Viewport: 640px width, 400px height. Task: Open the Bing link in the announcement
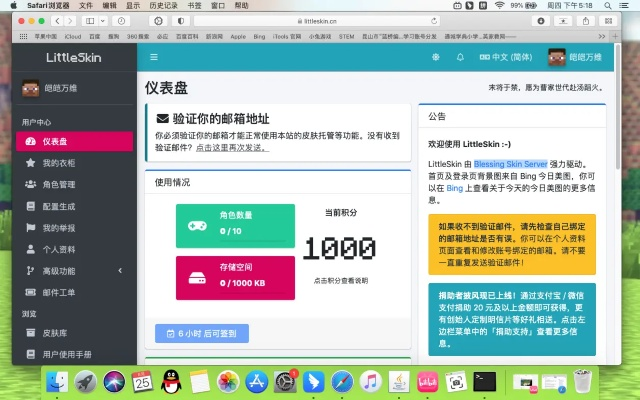[454, 188]
